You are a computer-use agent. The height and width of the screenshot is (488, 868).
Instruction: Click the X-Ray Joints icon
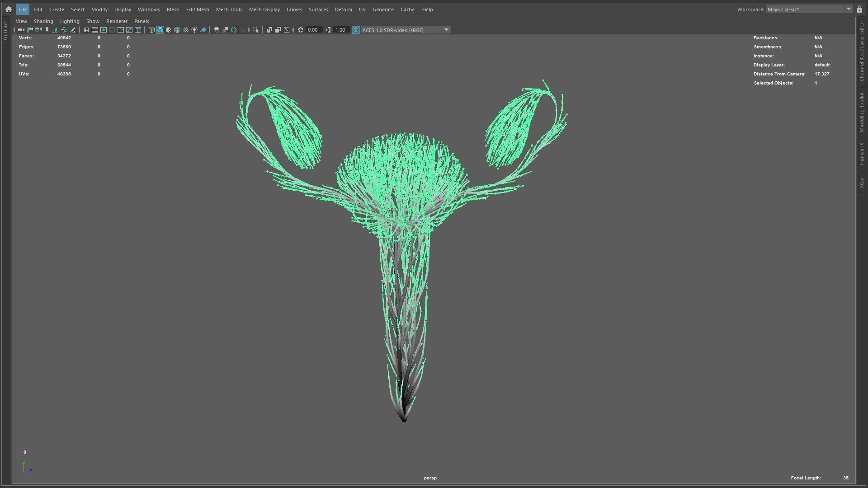coord(287,30)
